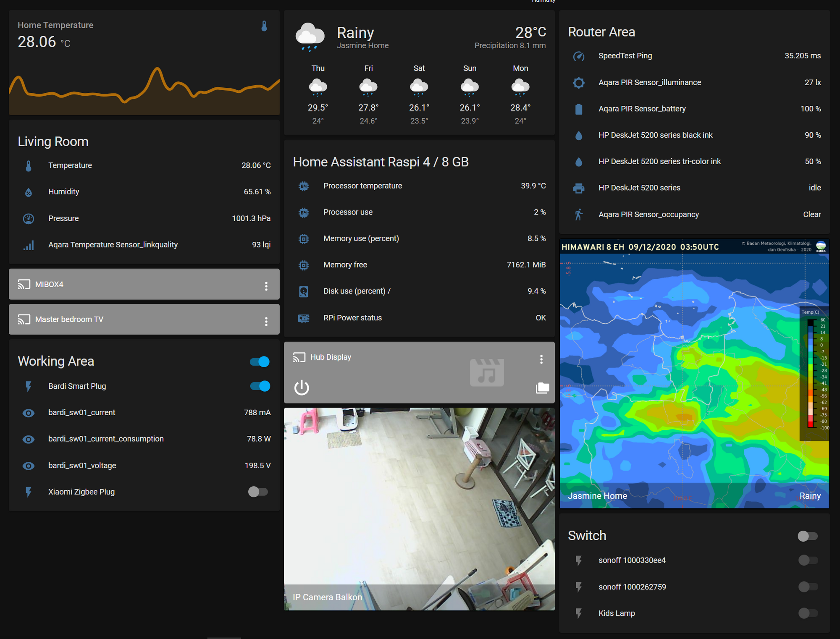Viewport: 840px width, 639px height.
Task: Click the SpeedTest Ping speedometer icon
Action: click(579, 56)
